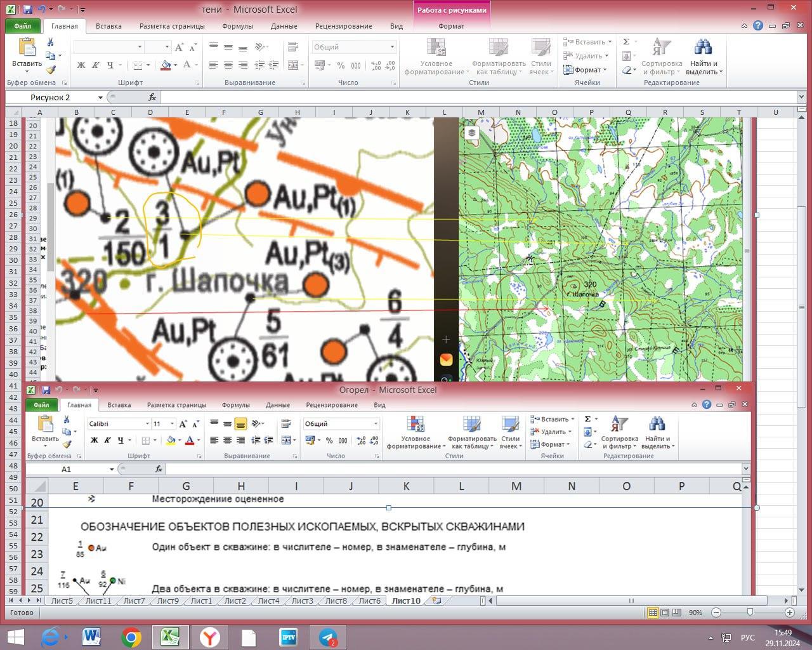
Task: Click insert function fx in Огорел window
Action: pyautogui.click(x=159, y=469)
